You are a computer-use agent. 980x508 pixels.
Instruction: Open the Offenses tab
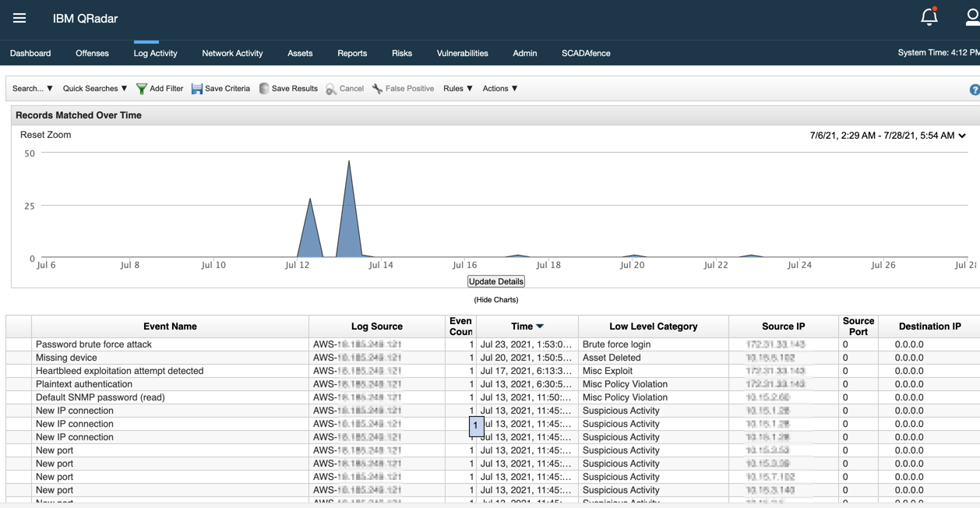pos(92,53)
